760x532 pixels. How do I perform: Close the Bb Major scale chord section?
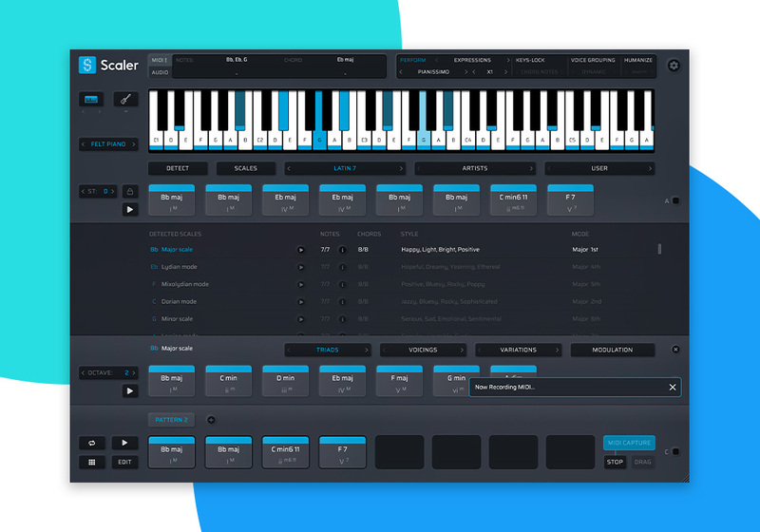675,350
